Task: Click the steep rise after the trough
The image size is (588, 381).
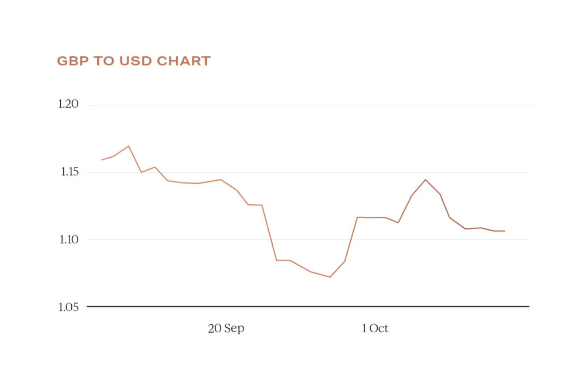Action: click(351, 240)
